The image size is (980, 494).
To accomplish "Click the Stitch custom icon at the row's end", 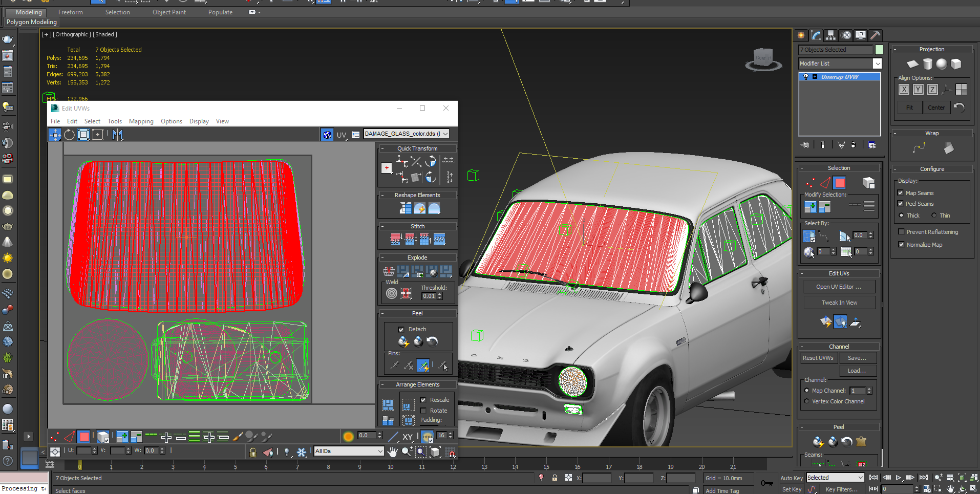I will click(x=439, y=239).
